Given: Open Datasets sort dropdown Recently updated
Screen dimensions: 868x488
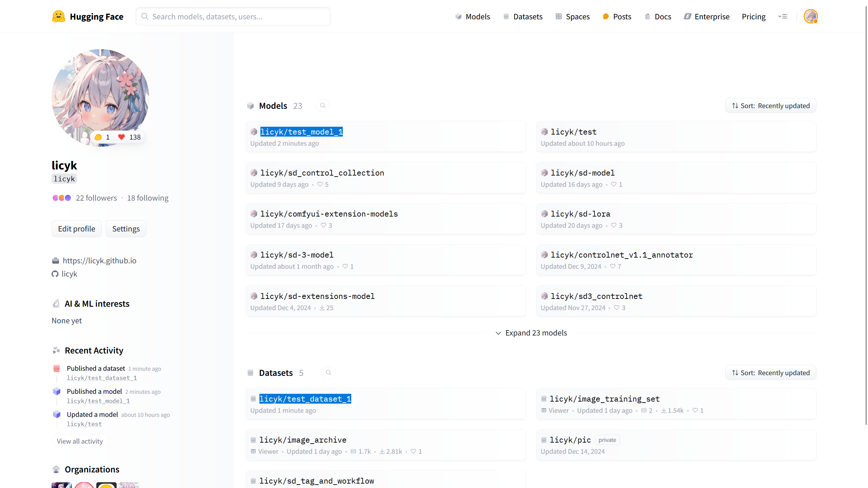Looking at the screenshot, I should pos(770,373).
